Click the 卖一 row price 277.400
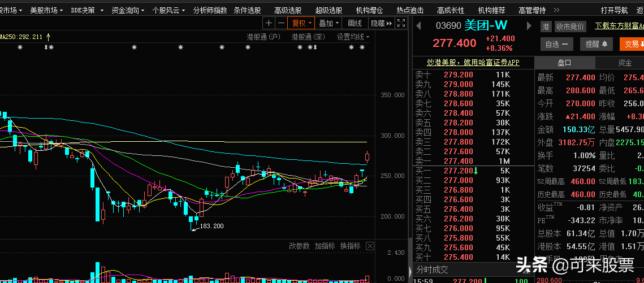Image resolution: width=644 pixels, height=283 pixels. [459, 161]
